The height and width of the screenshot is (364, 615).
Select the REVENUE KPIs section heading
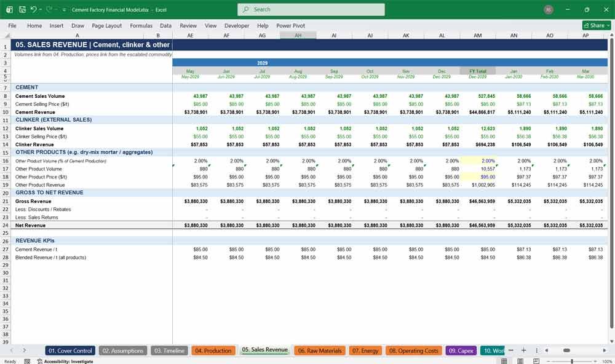point(35,240)
